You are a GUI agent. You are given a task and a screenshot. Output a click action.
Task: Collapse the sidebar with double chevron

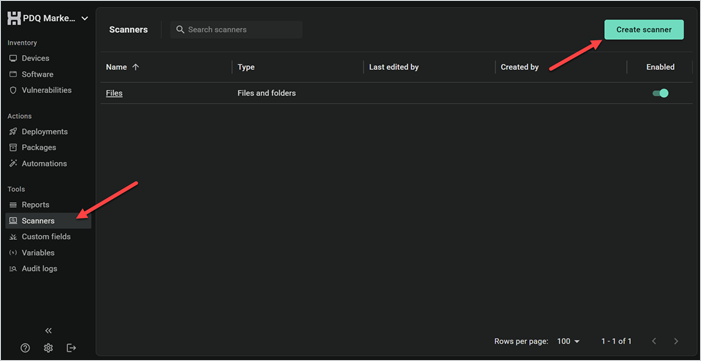tap(48, 331)
